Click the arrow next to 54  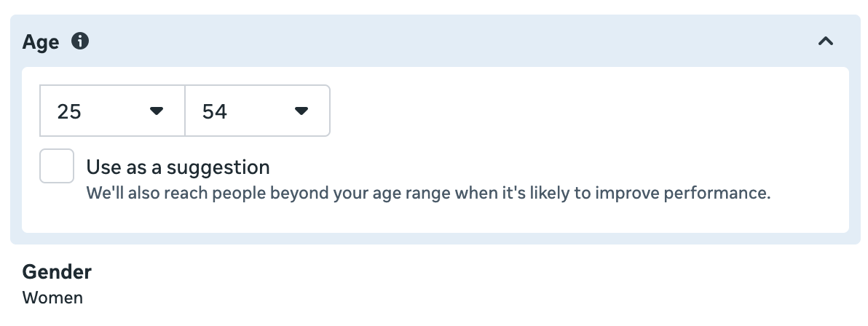(x=301, y=111)
